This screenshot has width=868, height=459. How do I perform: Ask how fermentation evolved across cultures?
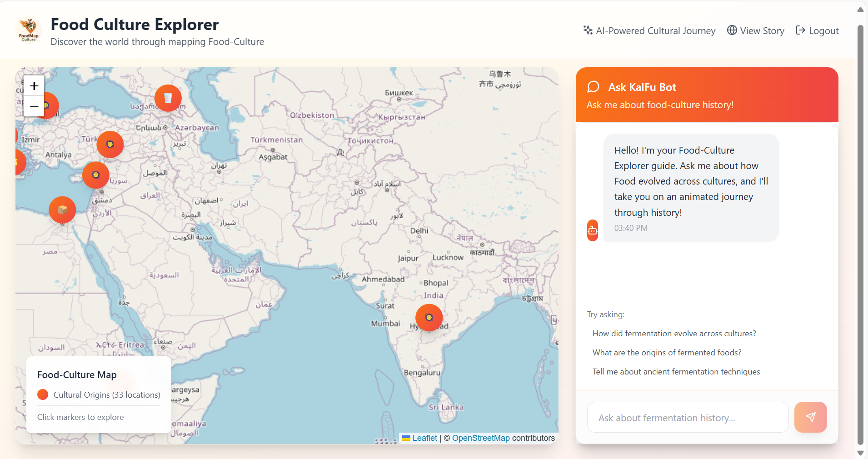pos(674,333)
